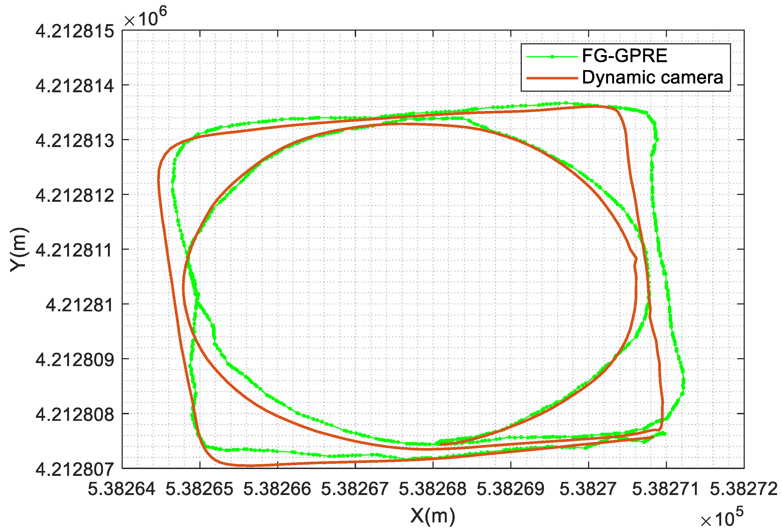Viewport: 782px width, 532px height.
Task: Click the x-axis tick label 5.38265
Action: (x=199, y=489)
